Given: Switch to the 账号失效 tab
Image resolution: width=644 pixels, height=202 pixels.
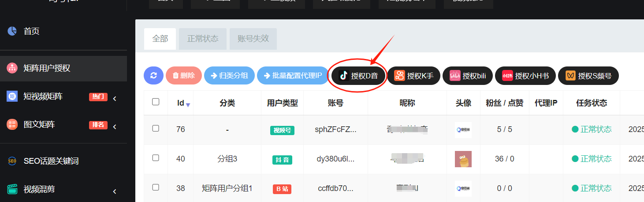Looking at the screenshot, I should [x=253, y=39].
